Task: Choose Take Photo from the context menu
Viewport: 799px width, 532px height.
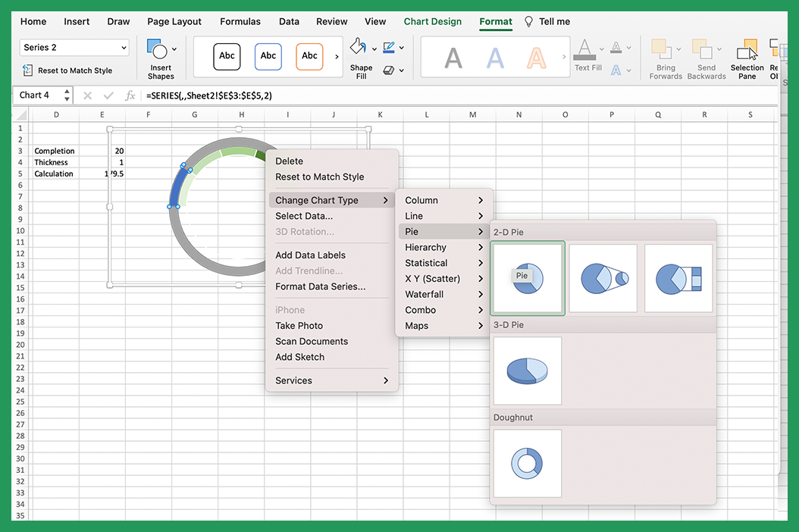Action: pos(332,326)
